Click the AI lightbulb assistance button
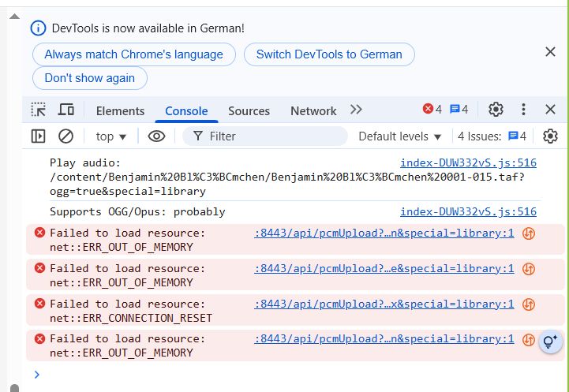Screen dimensions: 569x392 [x=551, y=342]
